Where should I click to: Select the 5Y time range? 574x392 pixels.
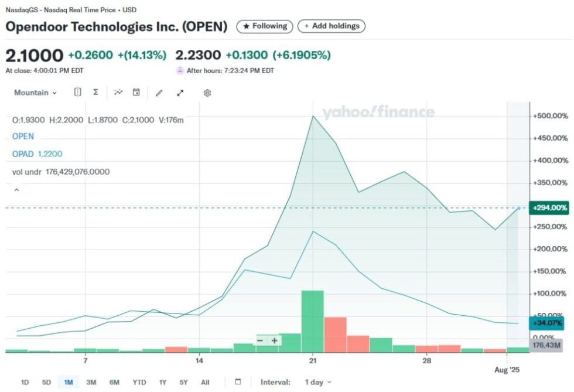coord(184,382)
